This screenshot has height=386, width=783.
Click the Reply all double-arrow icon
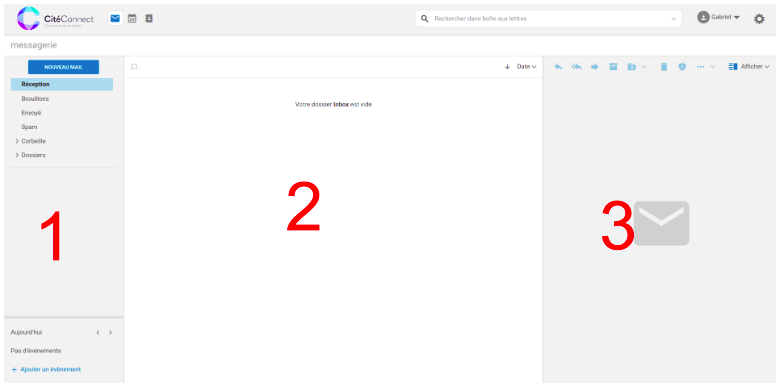pyautogui.click(x=577, y=67)
